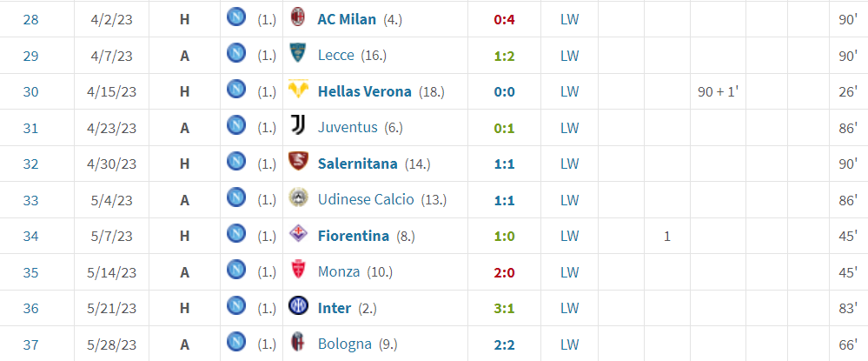Click the Monza crest icon

[298, 270]
